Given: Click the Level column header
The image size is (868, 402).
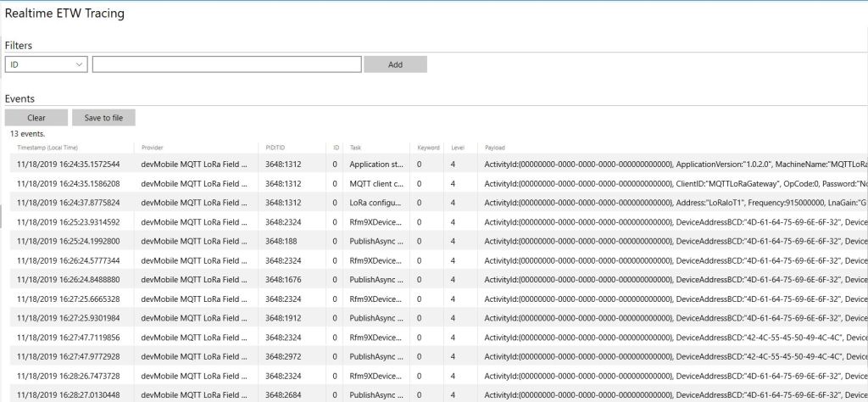Looking at the screenshot, I should click(x=457, y=148).
